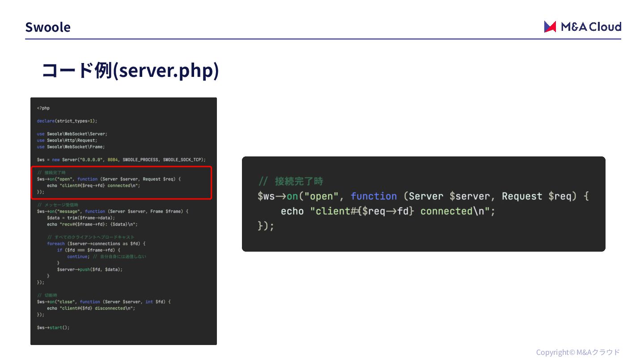Click the "// メッセージ受信時" comment line

58,205
